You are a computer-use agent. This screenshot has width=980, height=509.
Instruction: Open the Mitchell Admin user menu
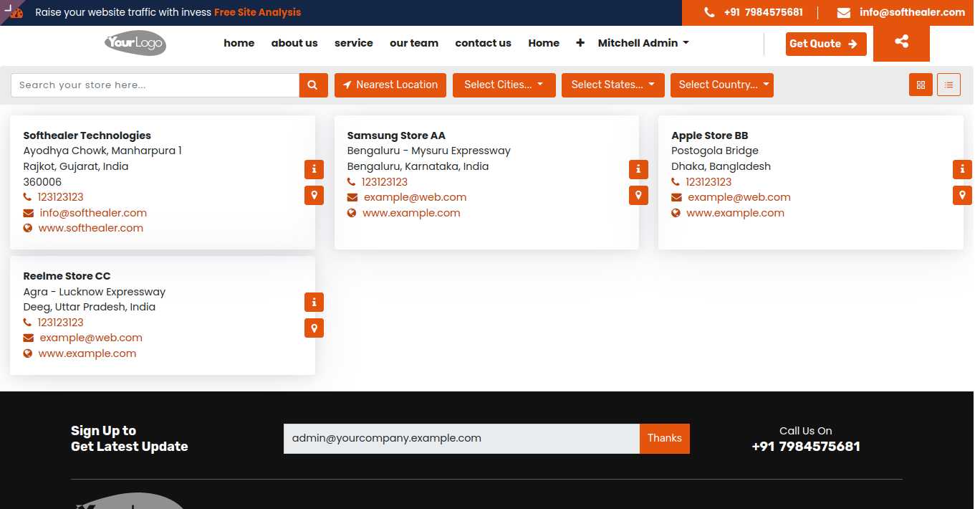point(643,43)
